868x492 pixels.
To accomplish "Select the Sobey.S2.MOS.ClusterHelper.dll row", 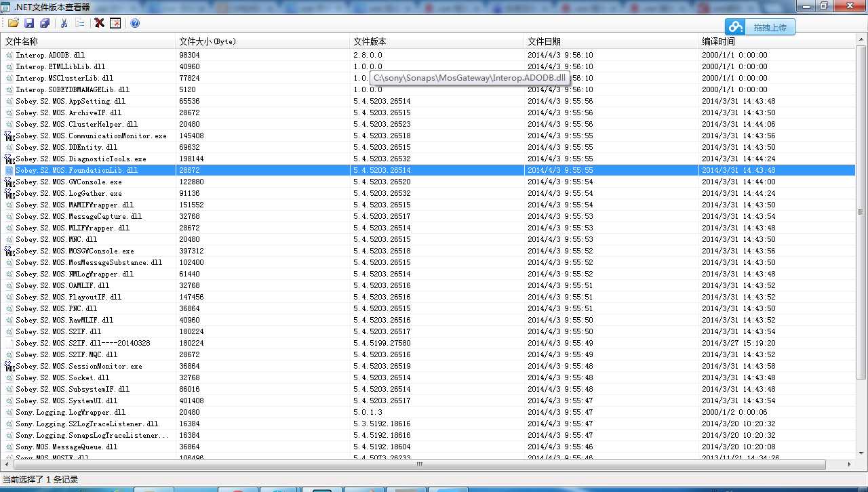I will (428, 124).
